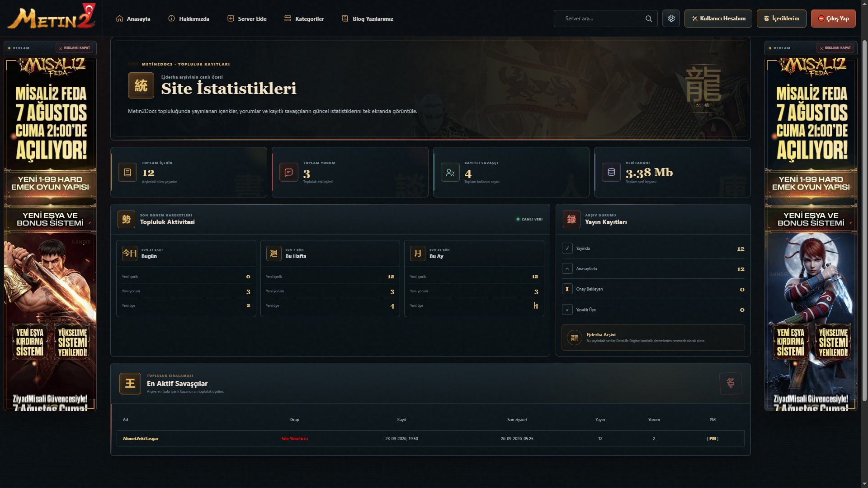The image size is (868, 488).
Task: Click the Grup column header
Action: pyautogui.click(x=295, y=420)
